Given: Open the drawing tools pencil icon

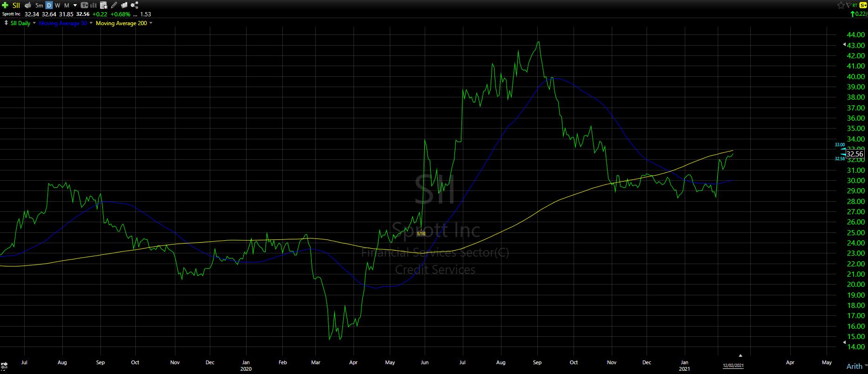Looking at the screenshot, I should point(114,5).
